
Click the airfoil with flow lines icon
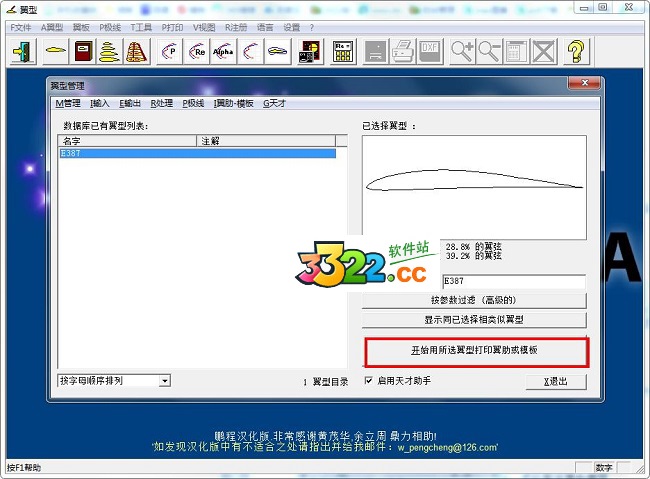pos(277,51)
